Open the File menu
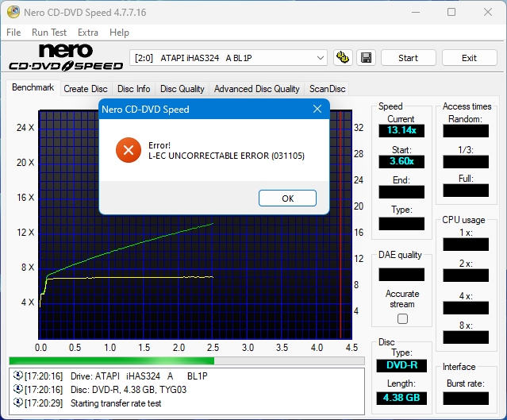Image resolution: width=507 pixels, height=420 pixels. [x=13, y=33]
